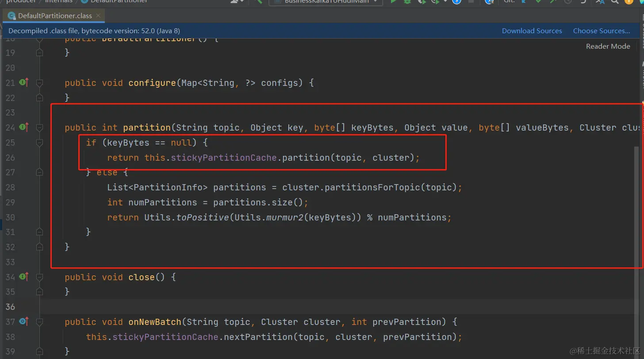Click 'Cluster' type on line 37
This screenshot has height=359, width=644.
[280, 322]
